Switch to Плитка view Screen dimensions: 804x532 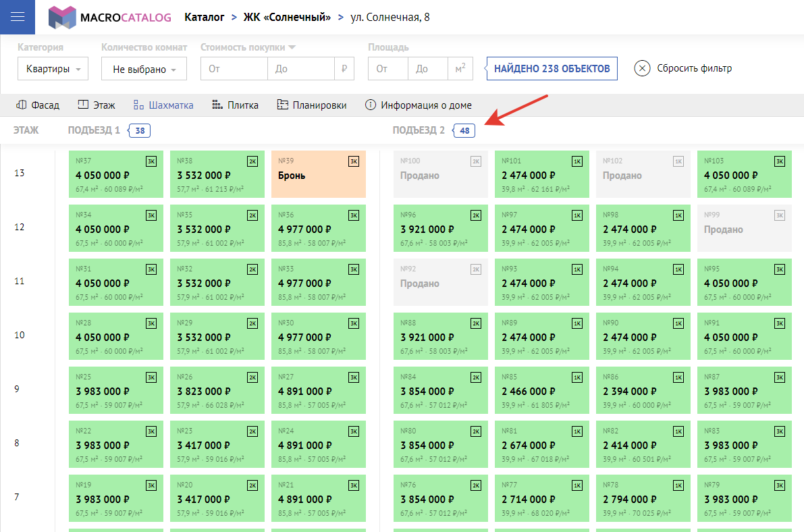pos(236,105)
